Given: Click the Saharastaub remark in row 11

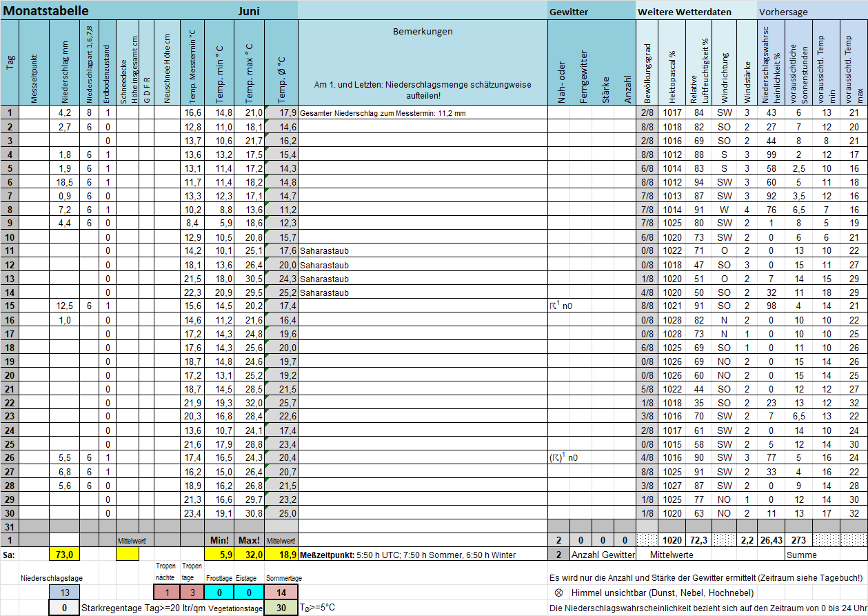Looking at the screenshot, I should point(324,251).
